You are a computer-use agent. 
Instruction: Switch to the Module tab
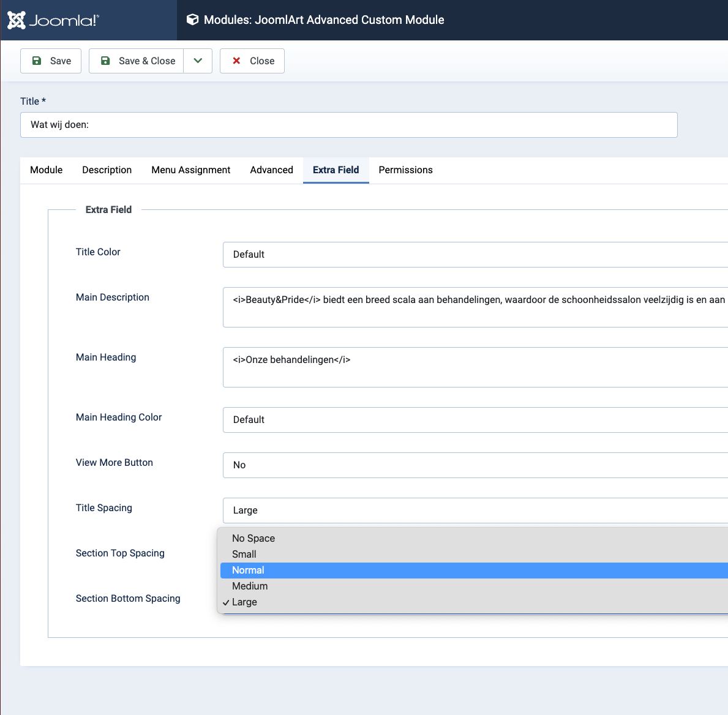pyautogui.click(x=47, y=170)
